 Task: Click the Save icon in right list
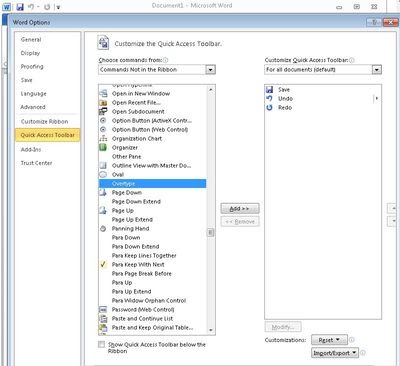[270, 90]
